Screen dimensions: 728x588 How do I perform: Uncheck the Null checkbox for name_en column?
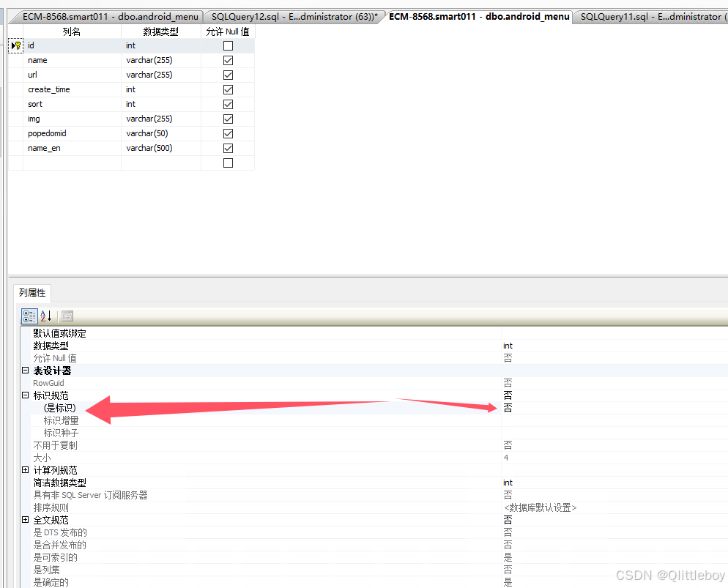(x=228, y=147)
